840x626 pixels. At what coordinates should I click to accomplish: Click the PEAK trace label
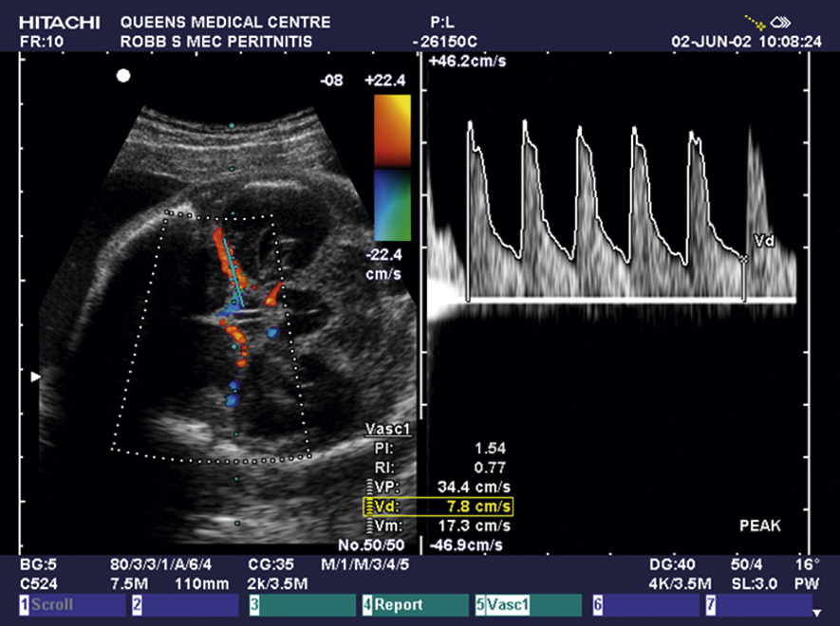[x=760, y=525]
